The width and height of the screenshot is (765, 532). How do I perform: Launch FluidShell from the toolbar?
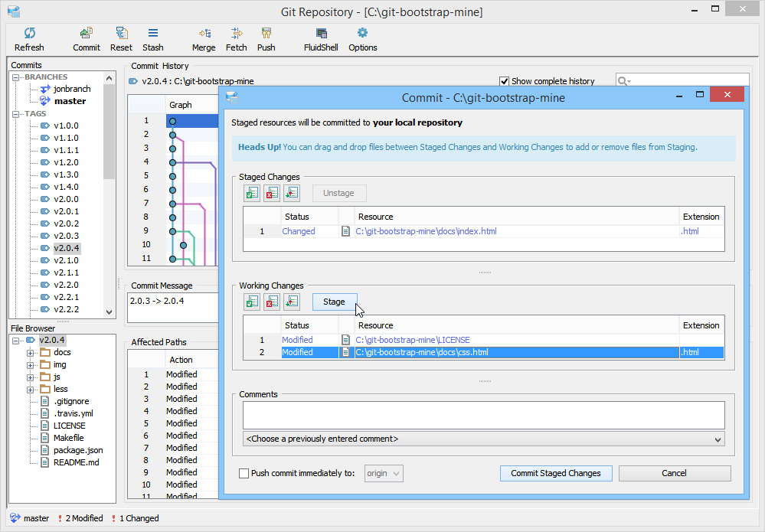[321, 33]
